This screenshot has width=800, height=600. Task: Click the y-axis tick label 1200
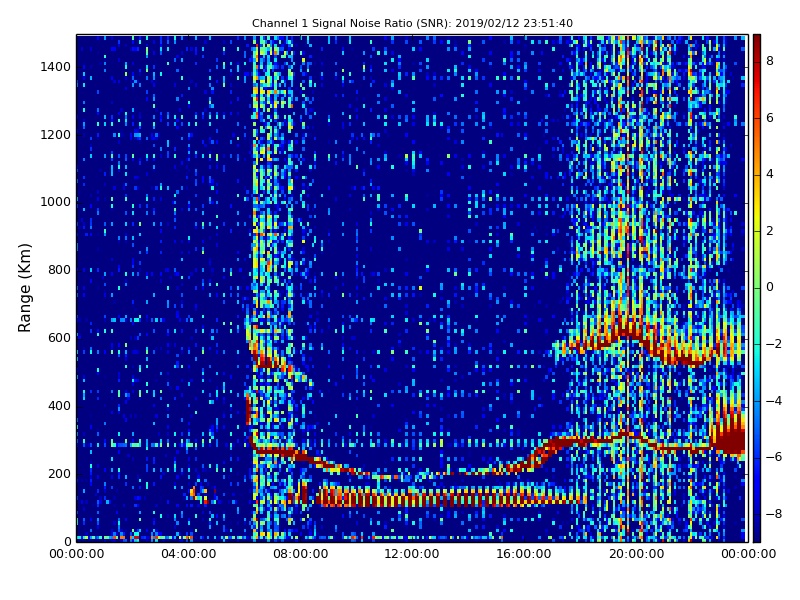coord(56,135)
